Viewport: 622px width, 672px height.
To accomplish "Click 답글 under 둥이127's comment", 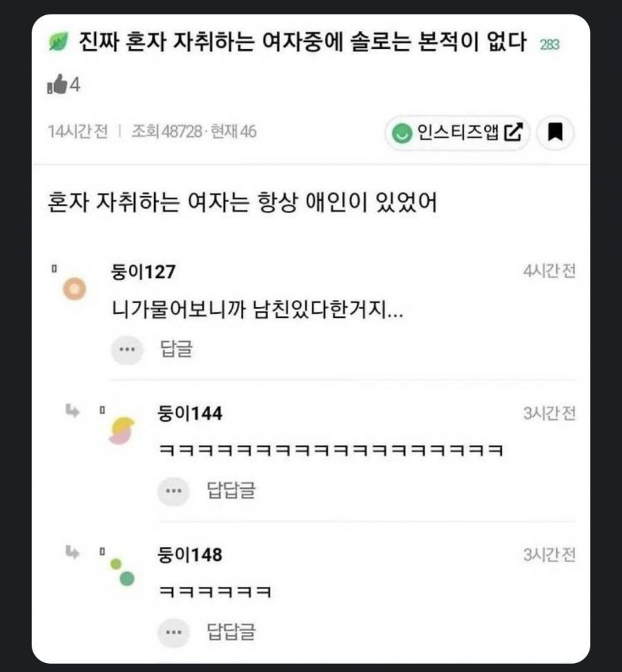I will 176,350.
